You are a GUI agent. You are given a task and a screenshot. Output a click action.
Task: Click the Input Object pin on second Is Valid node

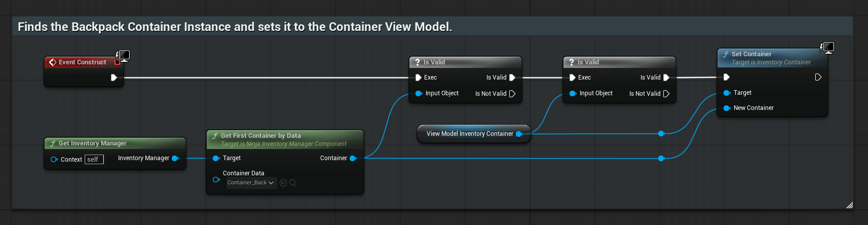click(573, 93)
